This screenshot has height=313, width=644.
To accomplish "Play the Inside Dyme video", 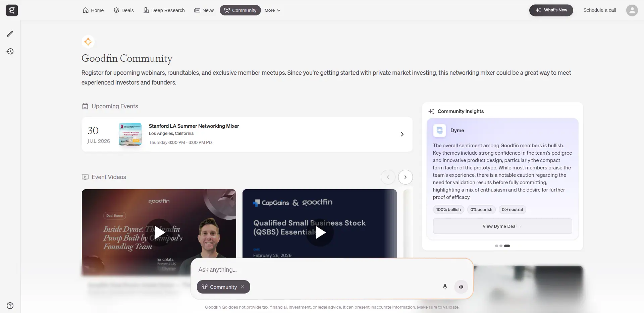I will point(159,232).
